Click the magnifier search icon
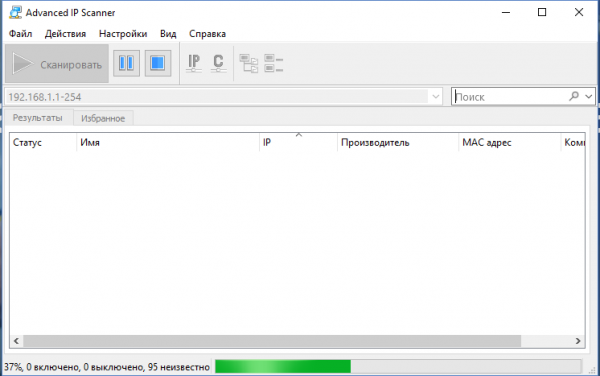 574,96
